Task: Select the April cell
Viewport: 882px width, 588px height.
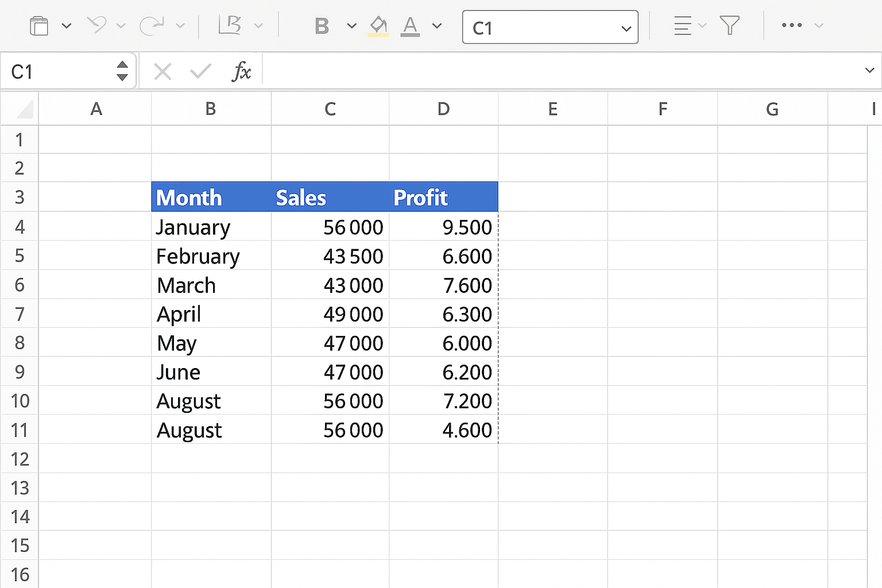Action: click(211, 314)
